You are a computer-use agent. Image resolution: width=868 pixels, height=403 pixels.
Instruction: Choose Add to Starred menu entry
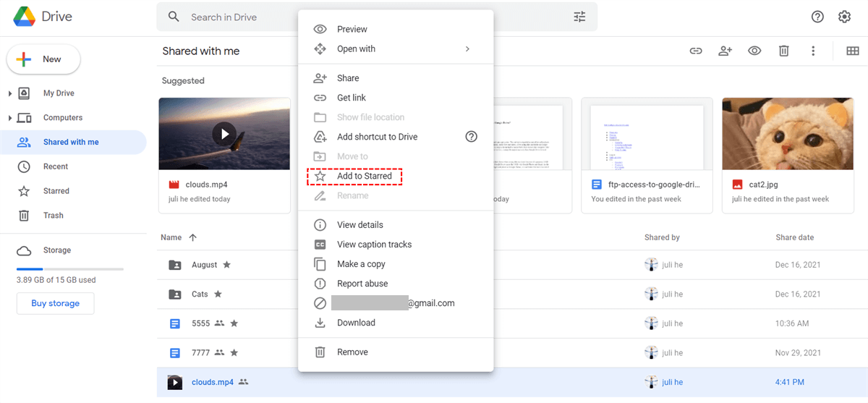coord(364,176)
